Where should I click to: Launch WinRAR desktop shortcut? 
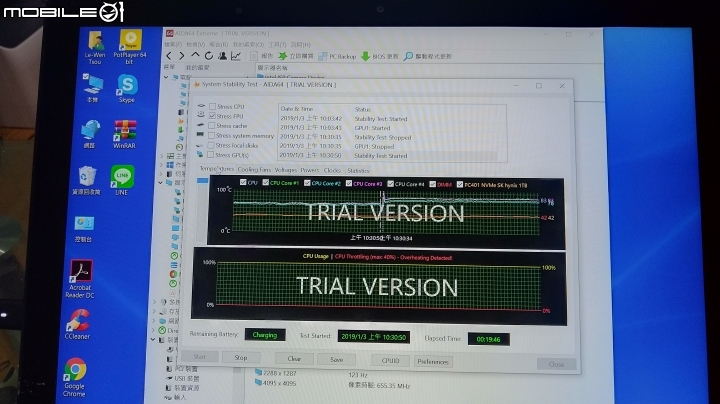pyautogui.click(x=124, y=134)
